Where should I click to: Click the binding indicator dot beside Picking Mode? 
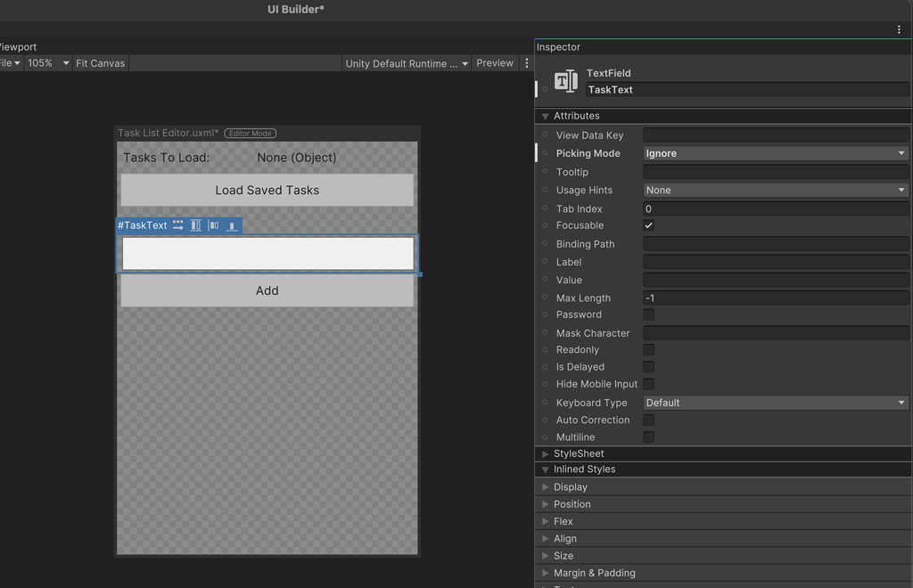(545, 153)
